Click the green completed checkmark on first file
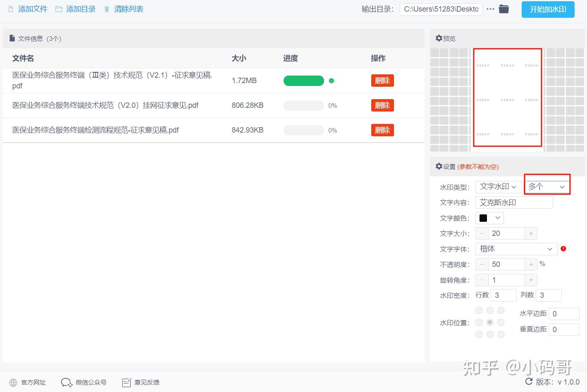 click(332, 81)
